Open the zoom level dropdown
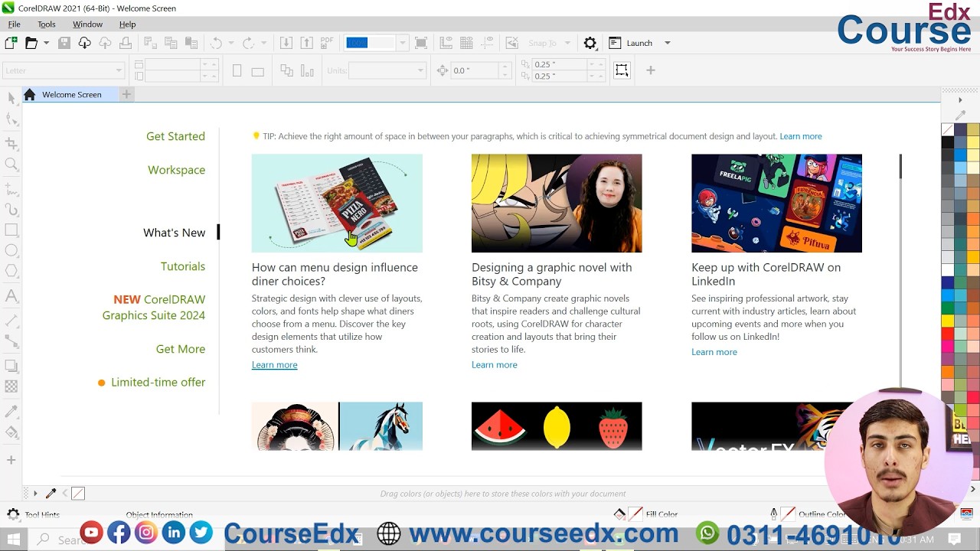Screen dimensions: 980x551 402,43
